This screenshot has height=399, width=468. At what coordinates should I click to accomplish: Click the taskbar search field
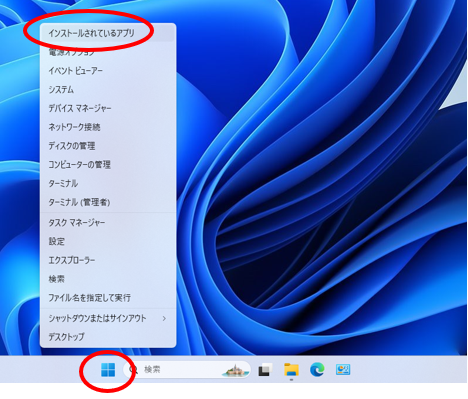pyautogui.click(x=187, y=370)
